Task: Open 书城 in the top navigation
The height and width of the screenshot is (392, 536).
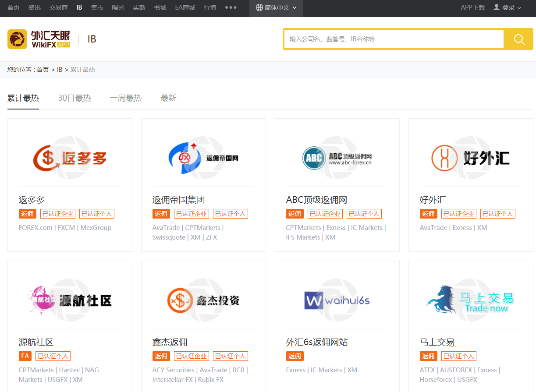Action: [x=160, y=7]
